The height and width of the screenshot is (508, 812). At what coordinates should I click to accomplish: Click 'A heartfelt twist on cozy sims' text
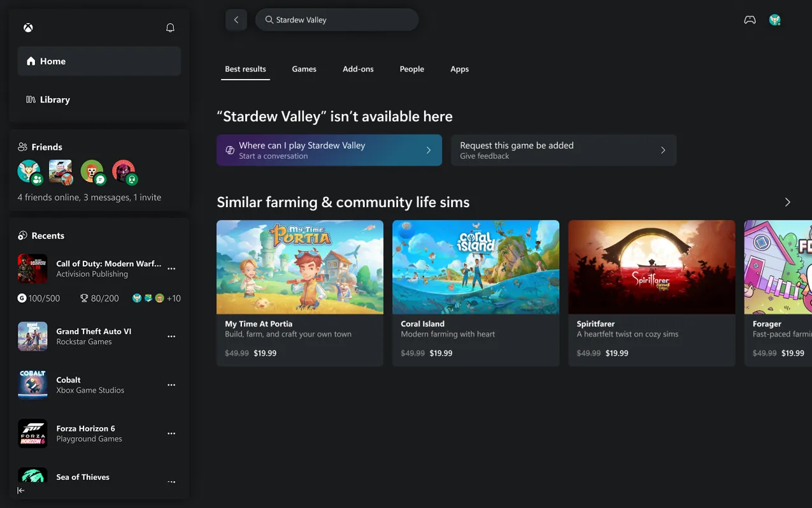627,334
